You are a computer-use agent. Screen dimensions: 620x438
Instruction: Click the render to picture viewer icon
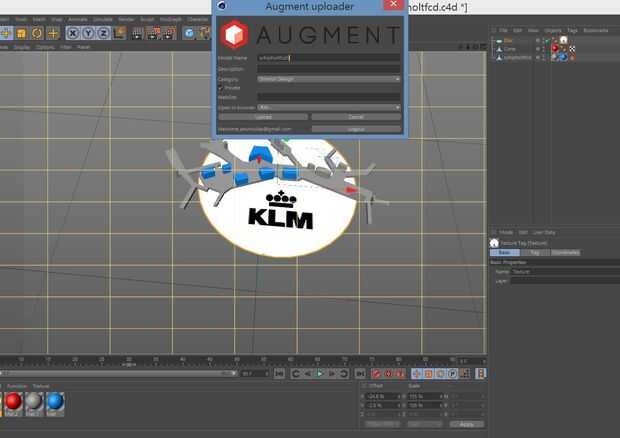(153, 34)
